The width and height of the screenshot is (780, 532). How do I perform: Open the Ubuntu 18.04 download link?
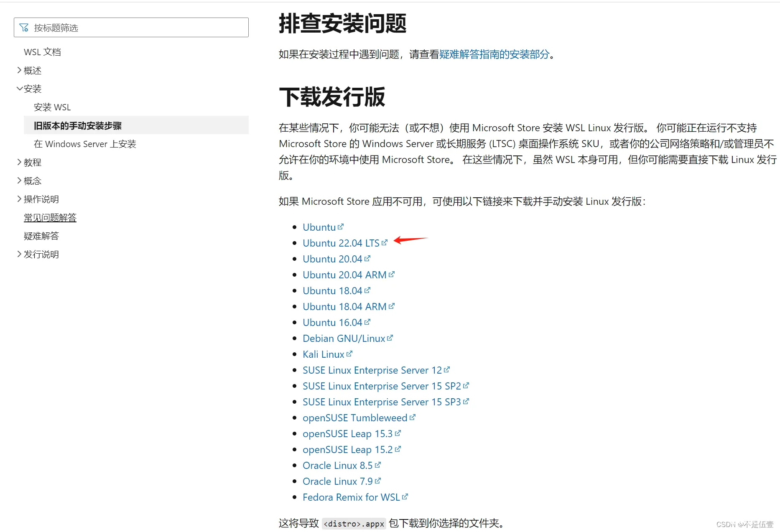click(x=332, y=290)
